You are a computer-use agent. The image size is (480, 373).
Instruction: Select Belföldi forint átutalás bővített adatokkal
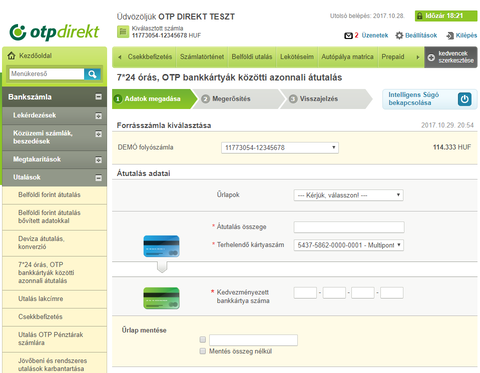[54, 217]
